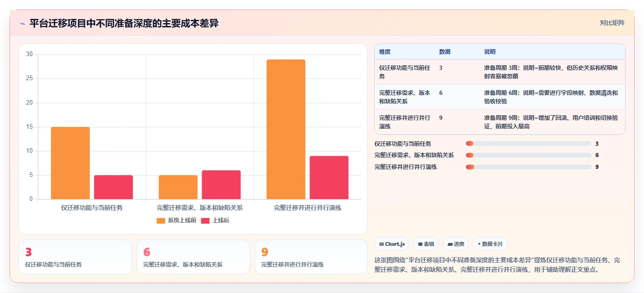Click the data card showing 6

193,257
